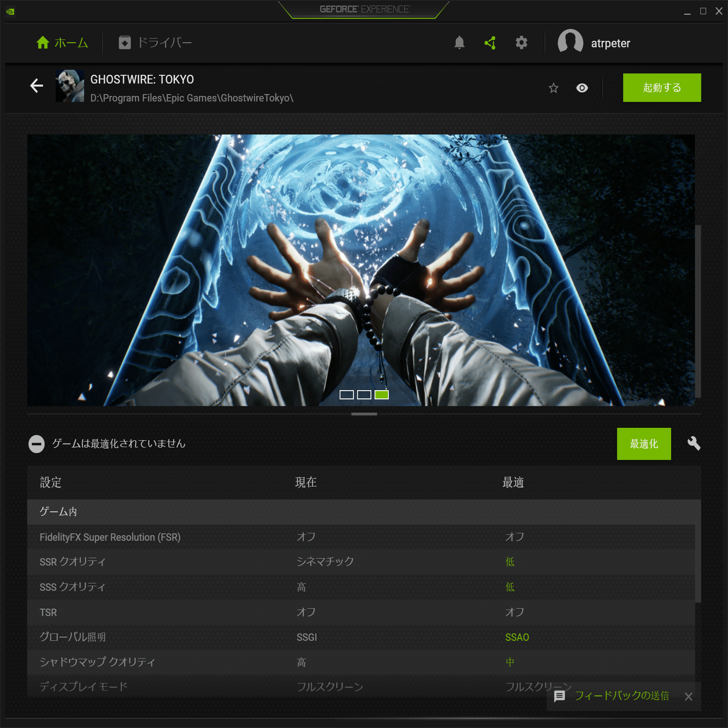Click current global illumination value SSGI
The height and width of the screenshot is (728, 728).
click(x=307, y=637)
